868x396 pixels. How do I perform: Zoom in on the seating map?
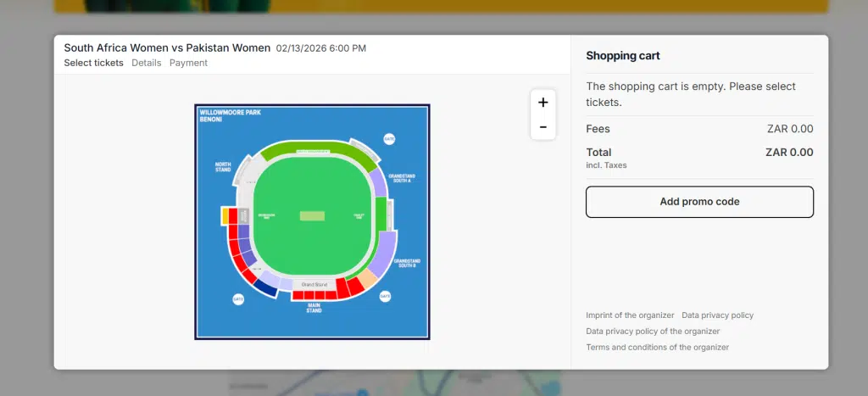click(542, 103)
